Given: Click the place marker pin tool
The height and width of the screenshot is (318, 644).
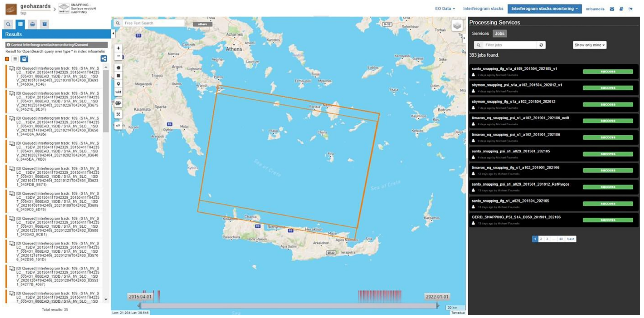Looking at the screenshot, I should 118,84.
